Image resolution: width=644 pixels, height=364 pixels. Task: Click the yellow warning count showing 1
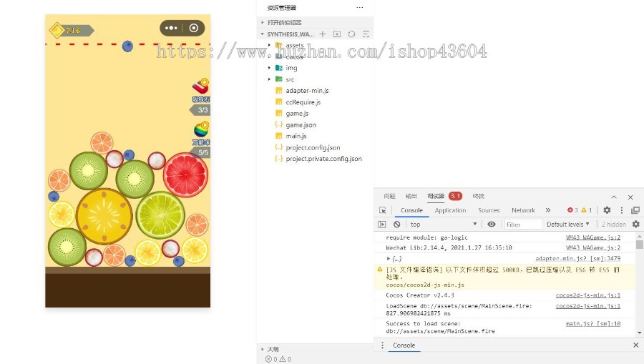587,210
